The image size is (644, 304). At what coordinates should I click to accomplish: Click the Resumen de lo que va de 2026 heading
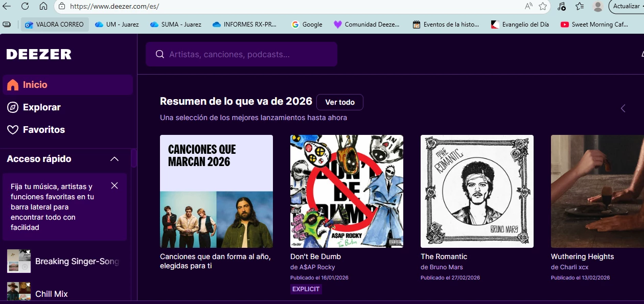click(236, 101)
